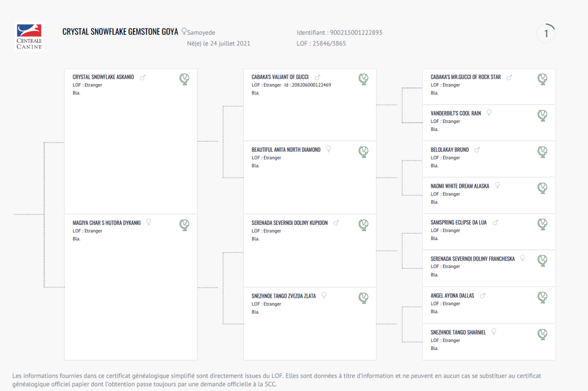This screenshot has width=588, height=391.
Task: Click pedigree icon for Vanderbilt's Cool Rain
Action: click(542, 115)
